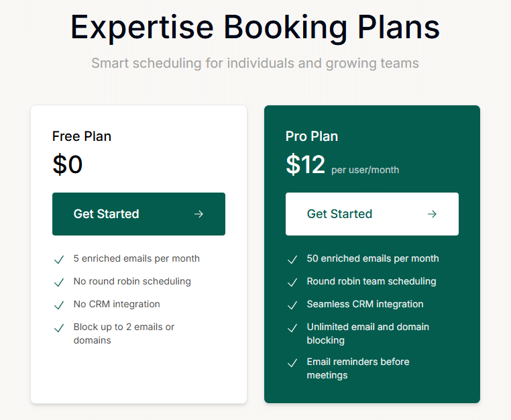The height and width of the screenshot is (420, 511).
Task: Click the arrow icon in Free Plan button
Action: (198, 214)
